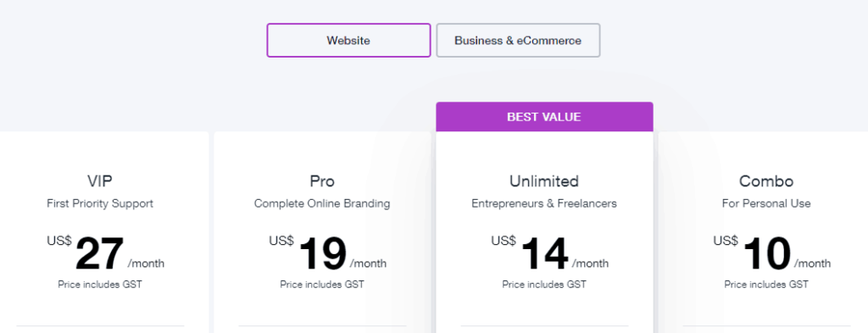Click Price includes GST under Pro
868x333 pixels.
322,285
